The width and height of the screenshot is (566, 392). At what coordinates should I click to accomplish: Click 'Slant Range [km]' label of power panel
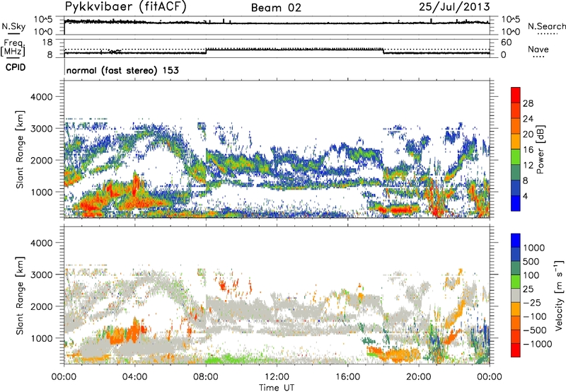21,149
